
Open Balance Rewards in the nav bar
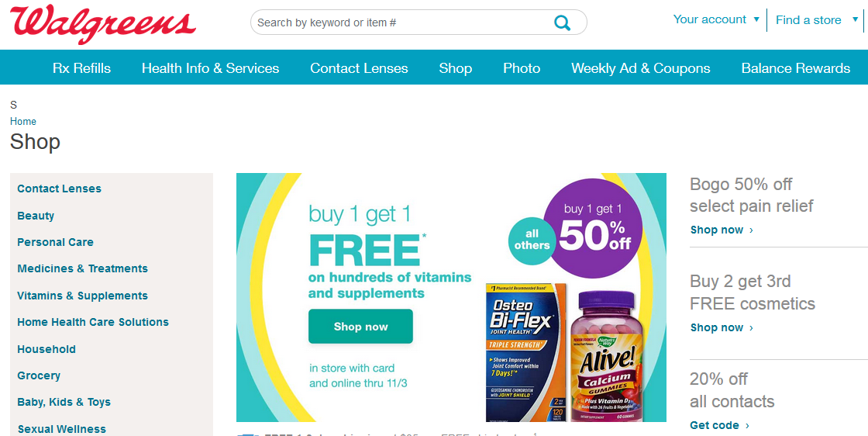click(x=795, y=68)
